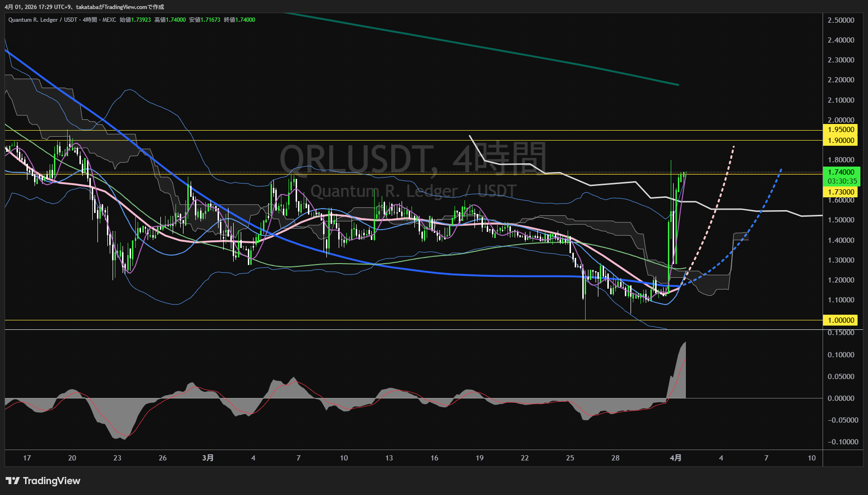Click the 2.30000 price axis label

[x=841, y=60]
